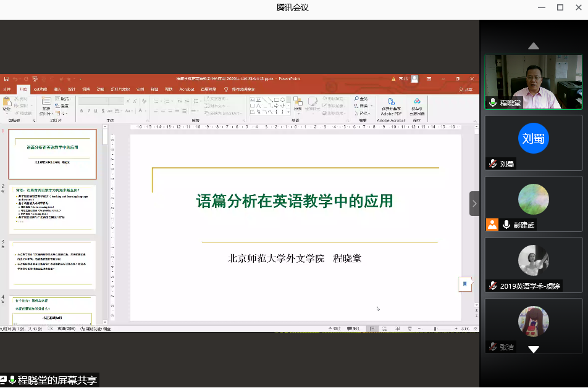This screenshot has height=388, width=588.
Task: Click the Save icon in PowerPoint quick access
Action: pyautogui.click(x=6, y=79)
